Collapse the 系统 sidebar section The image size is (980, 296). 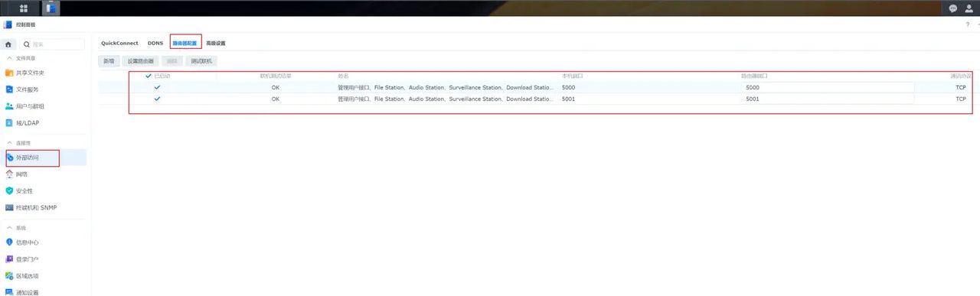pos(9,227)
